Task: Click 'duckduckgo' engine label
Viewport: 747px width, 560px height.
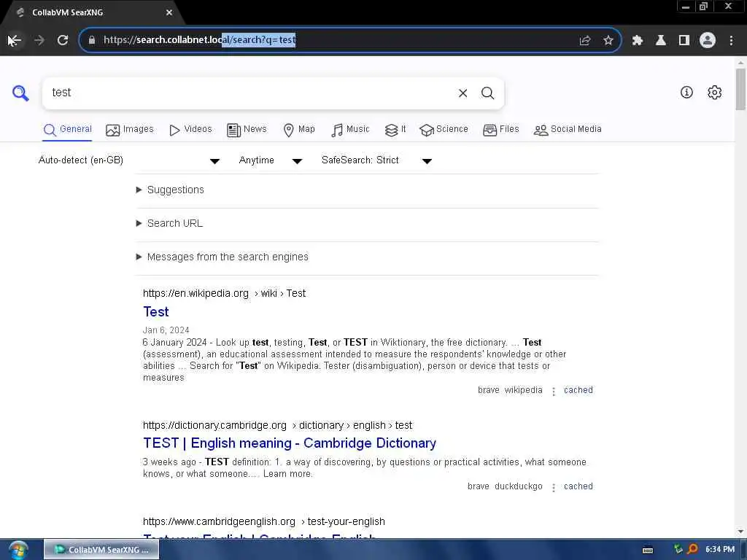Action: [519, 486]
